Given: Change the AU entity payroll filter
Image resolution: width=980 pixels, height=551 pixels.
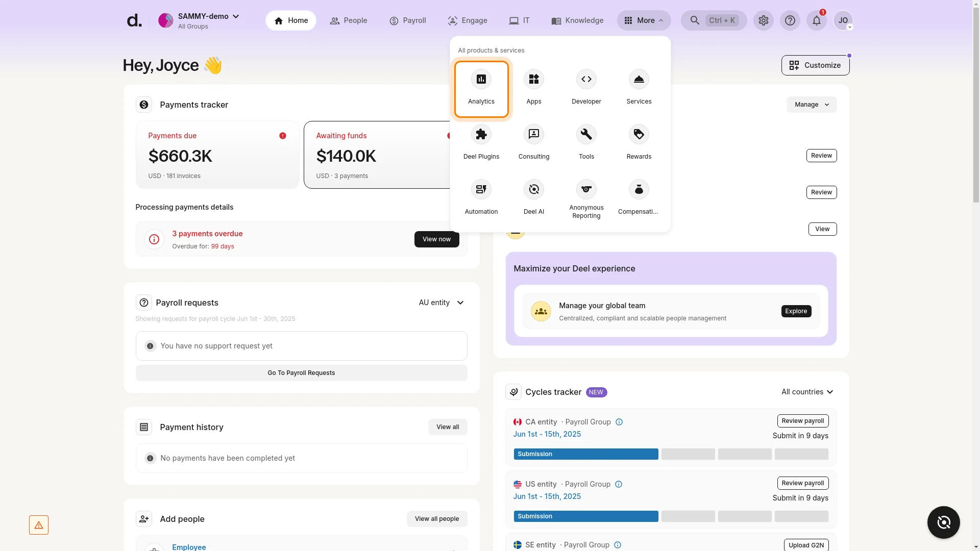Looking at the screenshot, I should (x=440, y=303).
